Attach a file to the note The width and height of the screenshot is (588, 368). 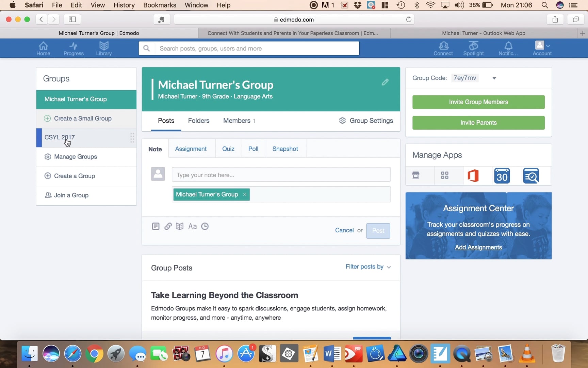pos(156,226)
